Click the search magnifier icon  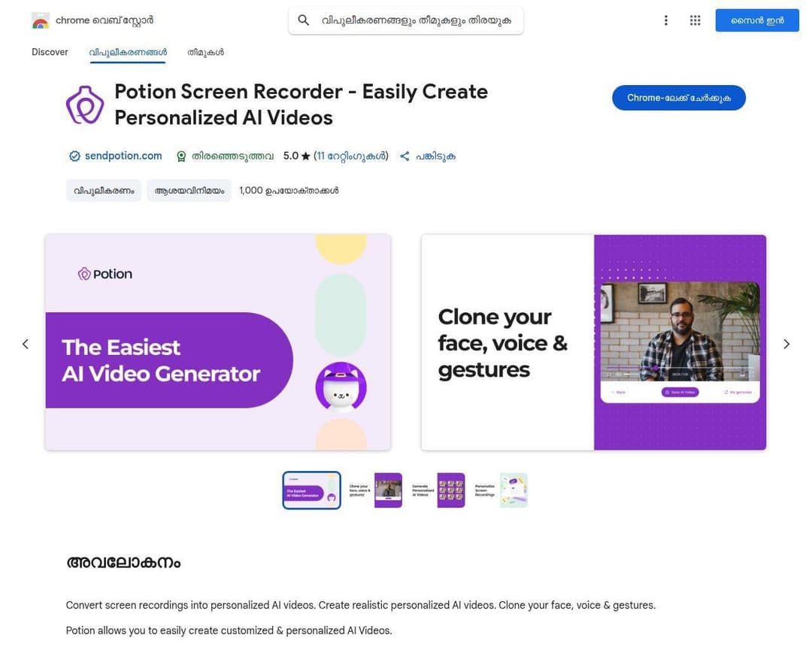304,20
